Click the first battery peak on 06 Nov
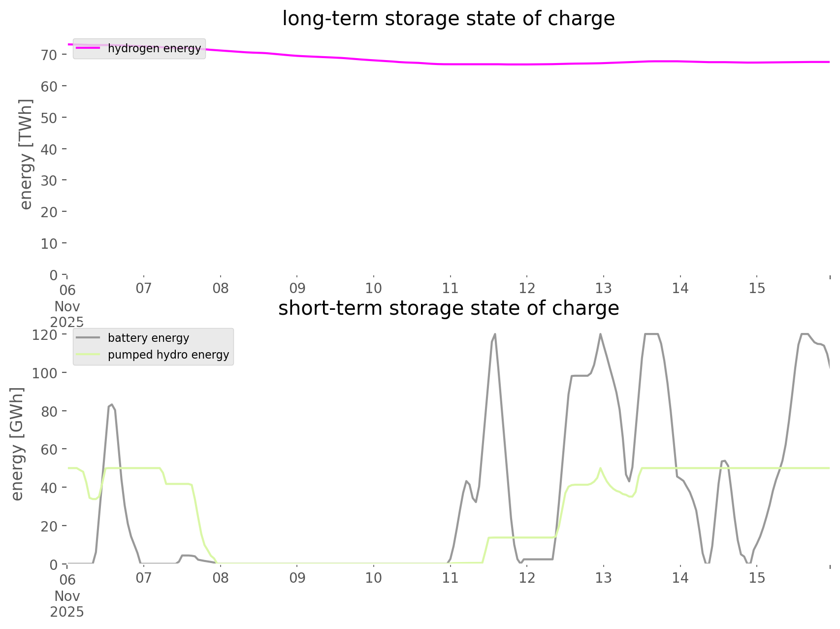This screenshot has width=840, height=629. coord(112,405)
